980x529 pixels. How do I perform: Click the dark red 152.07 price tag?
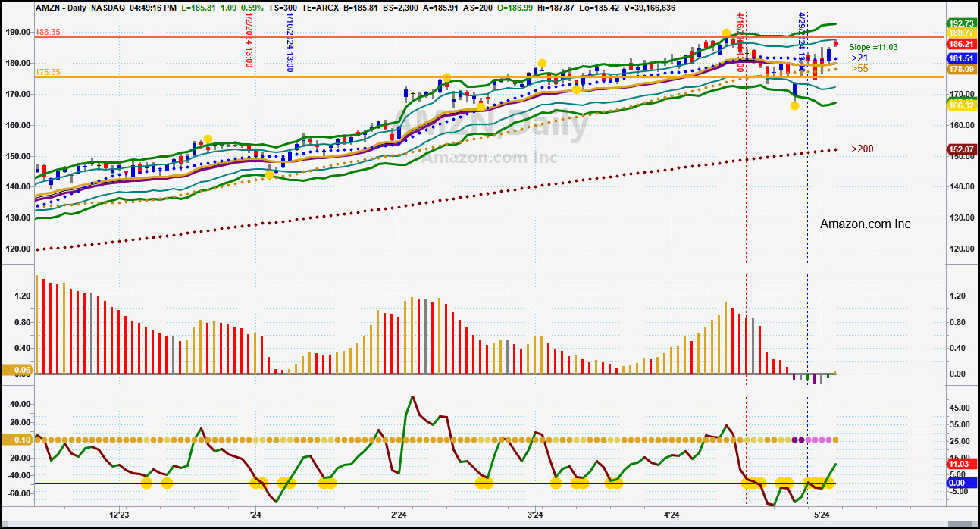point(960,149)
